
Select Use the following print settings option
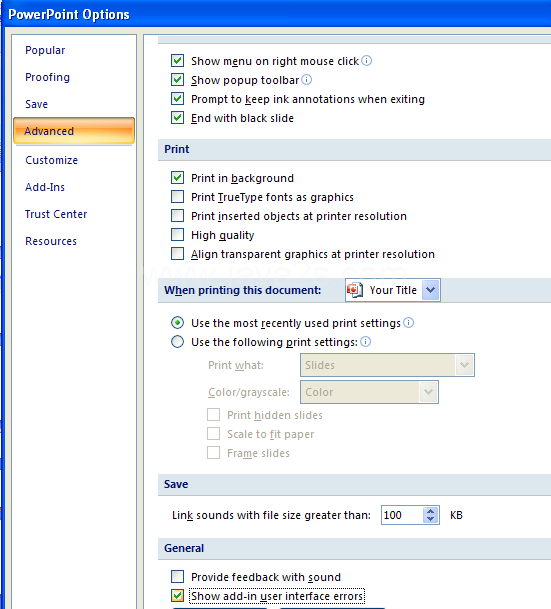[177, 342]
